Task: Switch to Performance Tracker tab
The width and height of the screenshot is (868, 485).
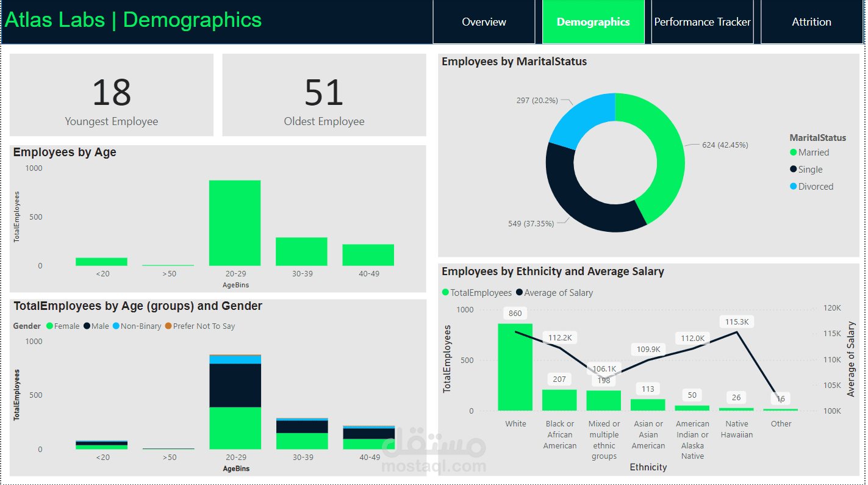Action: click(702, 22)
